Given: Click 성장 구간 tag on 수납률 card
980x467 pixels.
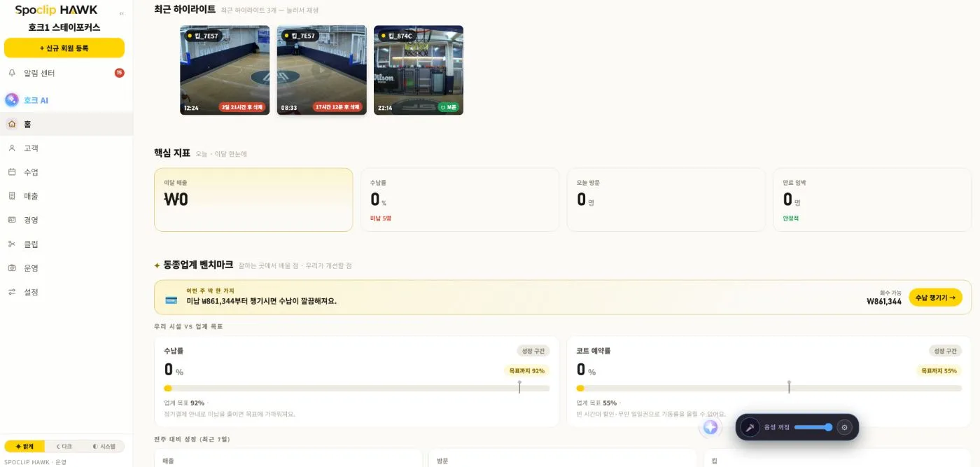Looking at the screenshot, I should coord(533,351).
